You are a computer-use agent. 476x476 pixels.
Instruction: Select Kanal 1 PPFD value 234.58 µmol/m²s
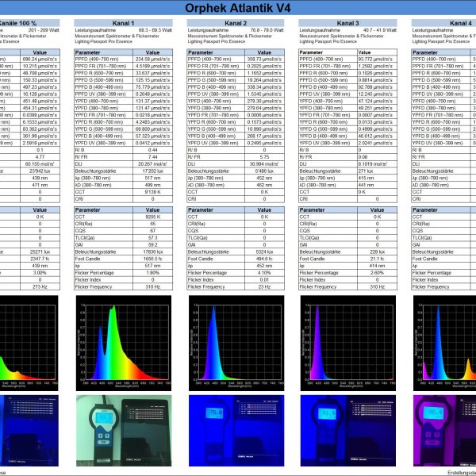click(152, 59)
